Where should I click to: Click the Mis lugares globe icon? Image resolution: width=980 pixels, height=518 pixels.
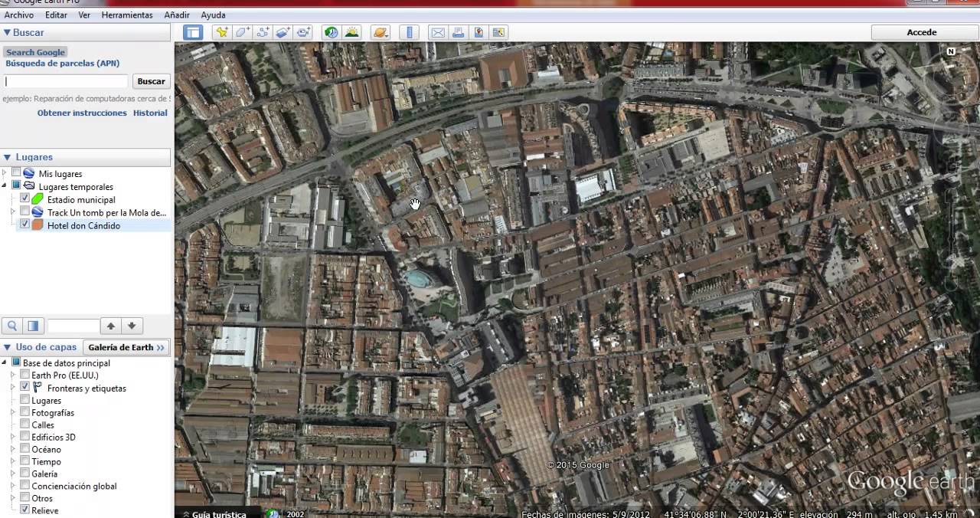29,173
